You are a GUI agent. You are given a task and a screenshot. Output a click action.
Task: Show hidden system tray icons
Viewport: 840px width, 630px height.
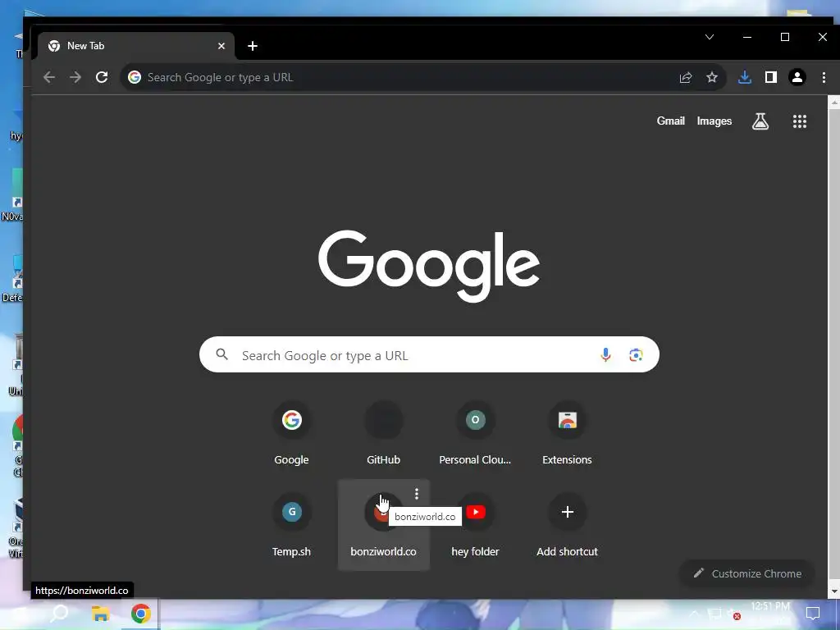coord(694,614)
